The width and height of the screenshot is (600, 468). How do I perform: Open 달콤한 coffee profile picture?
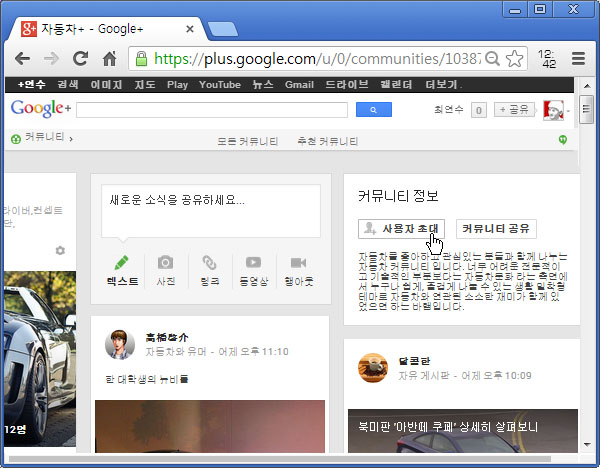point(373,368)
